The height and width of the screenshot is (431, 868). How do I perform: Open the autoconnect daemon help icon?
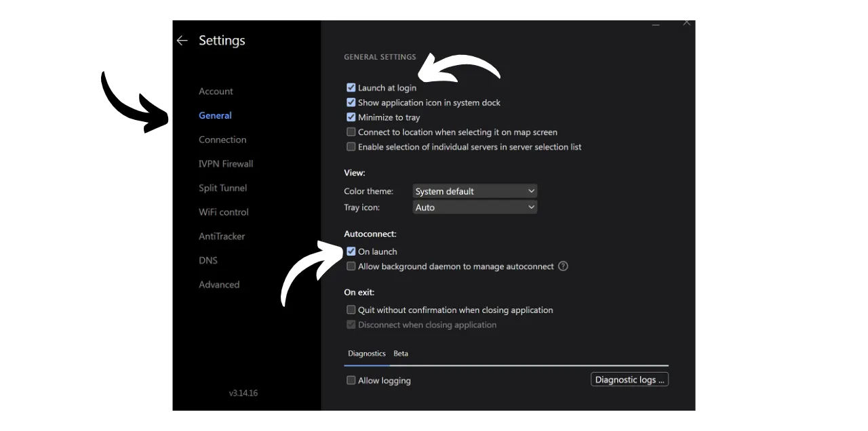(563, 266)
